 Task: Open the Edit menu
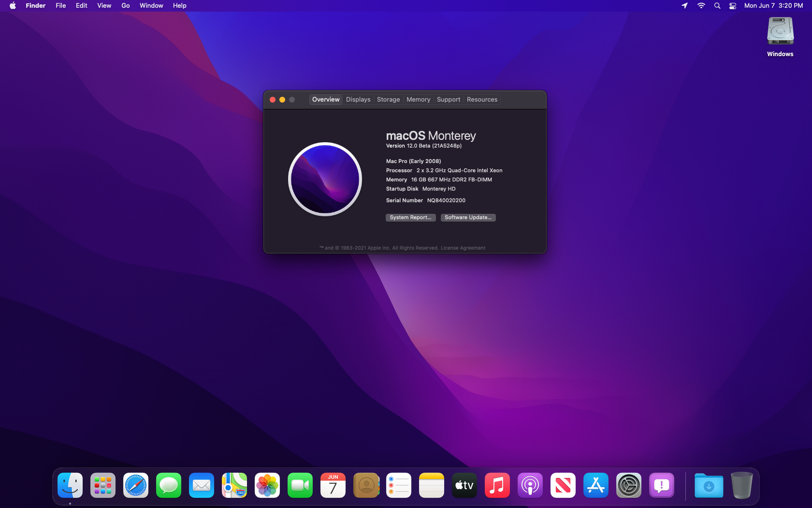point(82,6)
